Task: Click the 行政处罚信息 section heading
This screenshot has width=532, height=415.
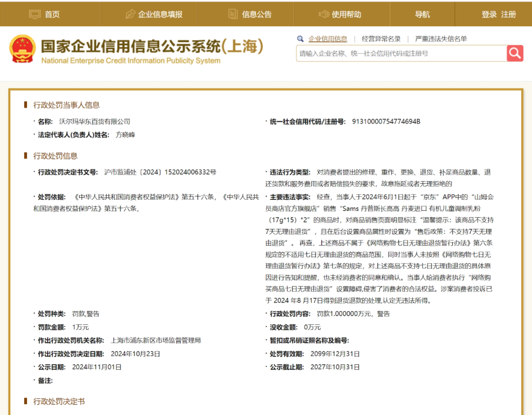Action: point(55,156)
